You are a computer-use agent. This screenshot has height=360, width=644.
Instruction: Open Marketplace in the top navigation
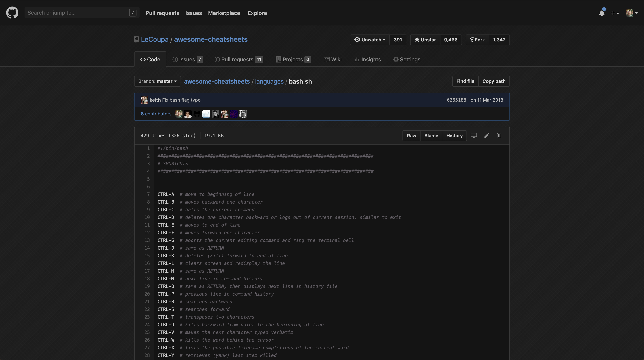pyautogui.click(x=224, y=13)
